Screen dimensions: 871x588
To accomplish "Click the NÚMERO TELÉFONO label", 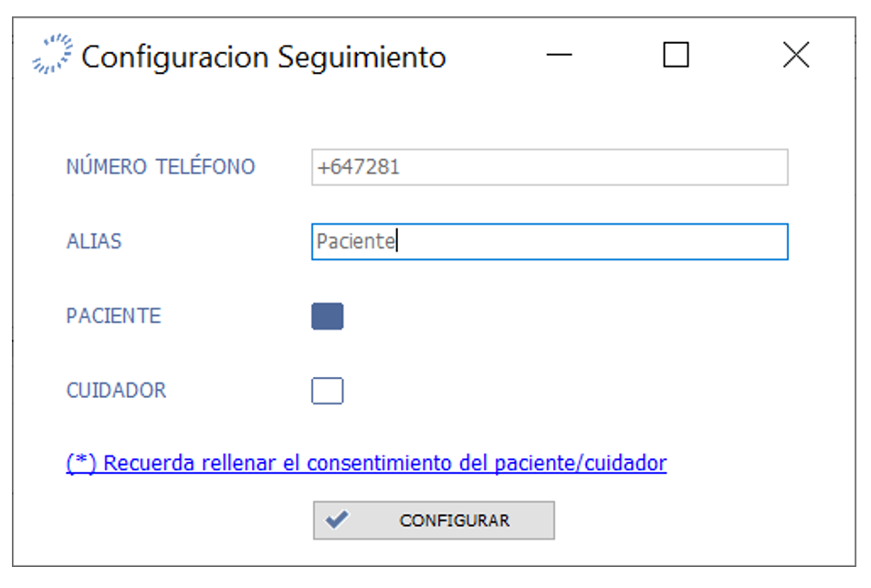I will click(x=161, y=167).
